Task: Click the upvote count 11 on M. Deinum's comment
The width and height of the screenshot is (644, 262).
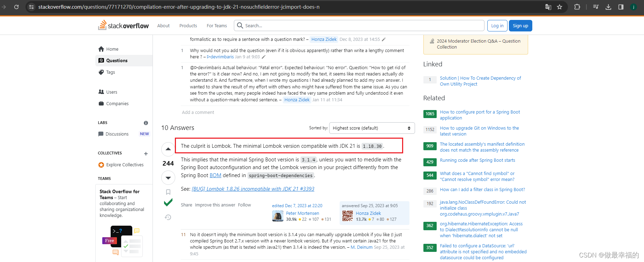Action: [183, 235]
